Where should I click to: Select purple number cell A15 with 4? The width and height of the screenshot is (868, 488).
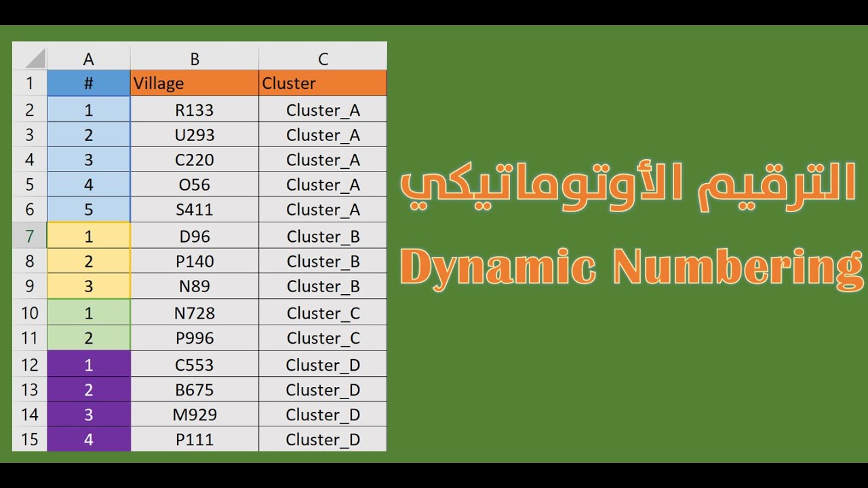pyautogui.click(x=89, y=439)
